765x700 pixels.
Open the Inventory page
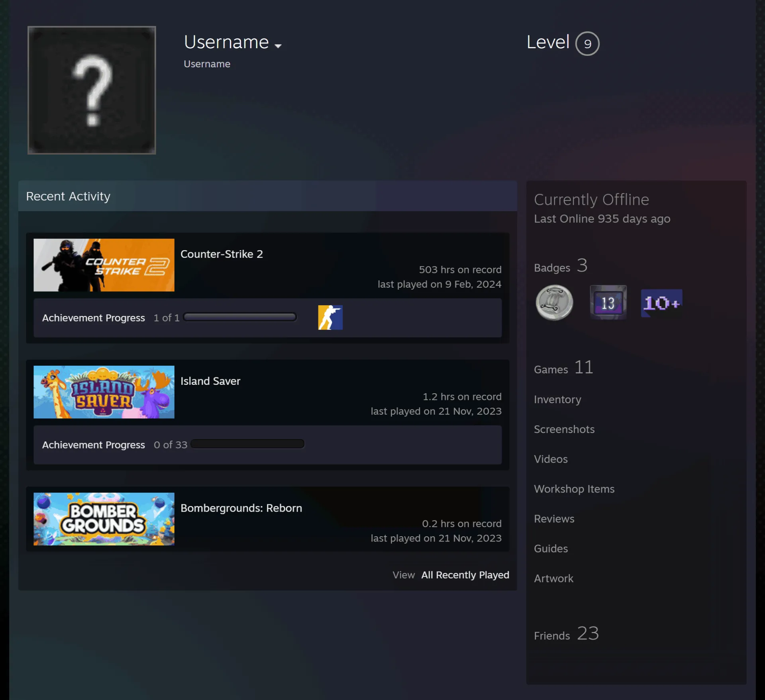click(x=557, y=399)
